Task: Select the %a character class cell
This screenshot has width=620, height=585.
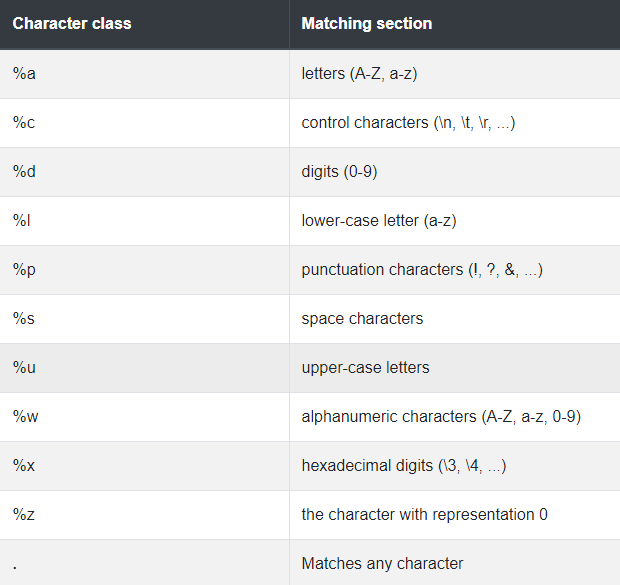Action: 24,73
